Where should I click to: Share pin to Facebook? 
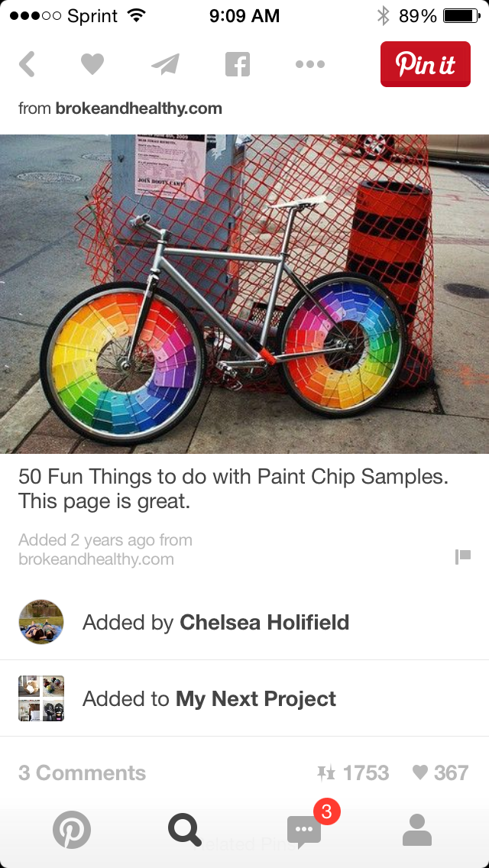pos(238,64)
